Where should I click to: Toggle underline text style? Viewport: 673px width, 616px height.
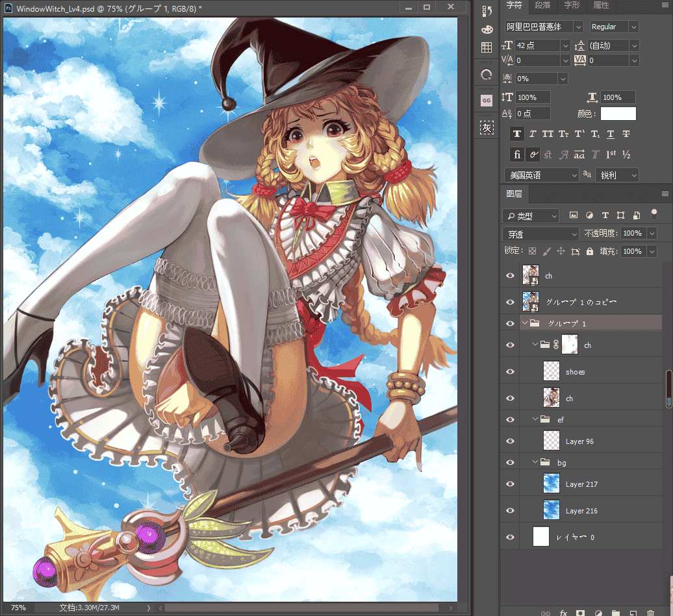pos(611,134)
